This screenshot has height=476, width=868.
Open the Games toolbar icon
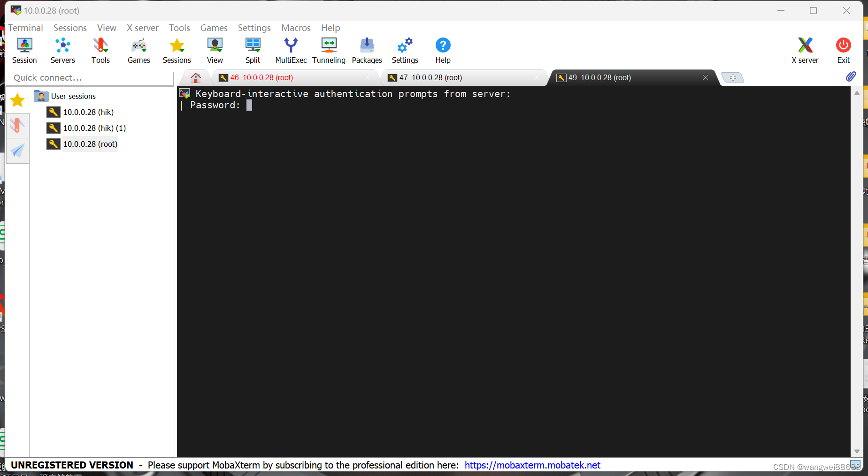pyautogui.click(x=139, y=51)
